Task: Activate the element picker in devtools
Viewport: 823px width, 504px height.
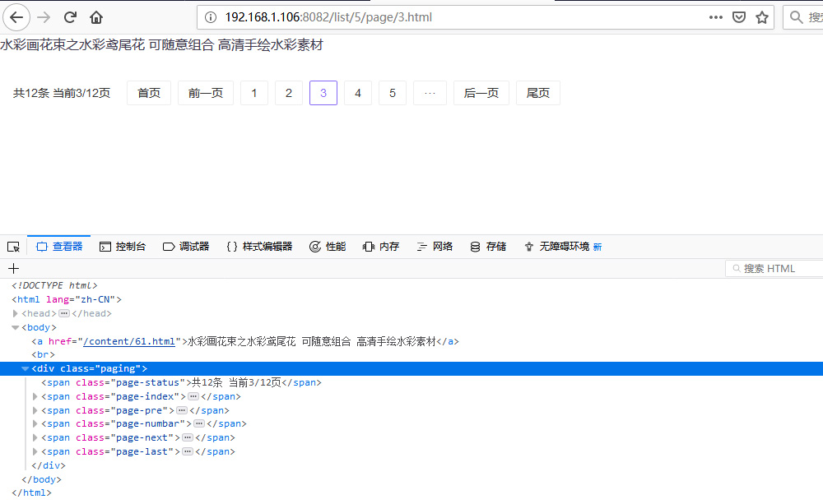Action: 13,247
